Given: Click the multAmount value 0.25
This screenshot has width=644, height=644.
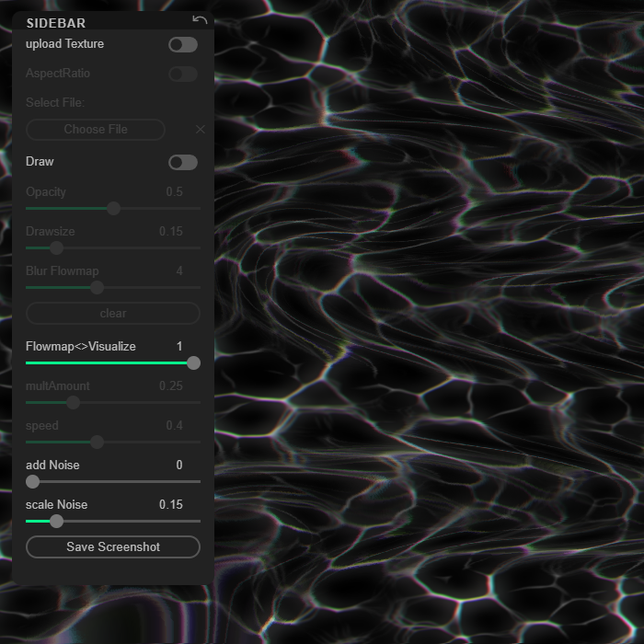Looking at the screenshot, I should [x=171, y=385].
